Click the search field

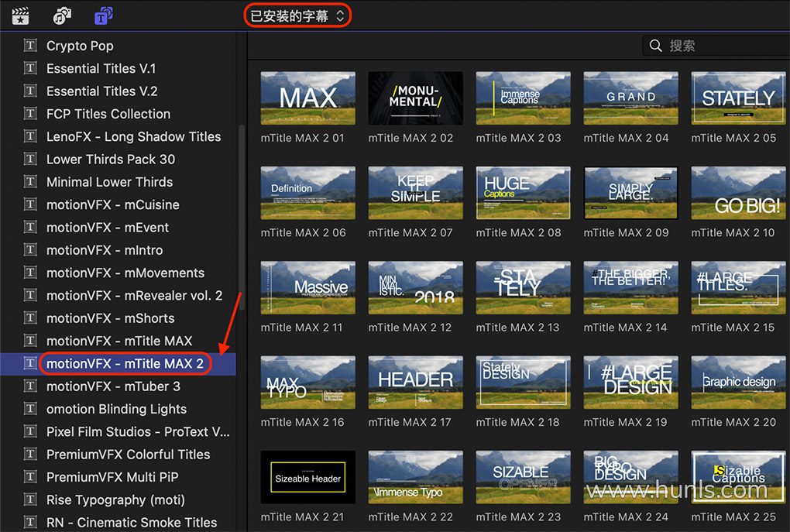[716, 46]
